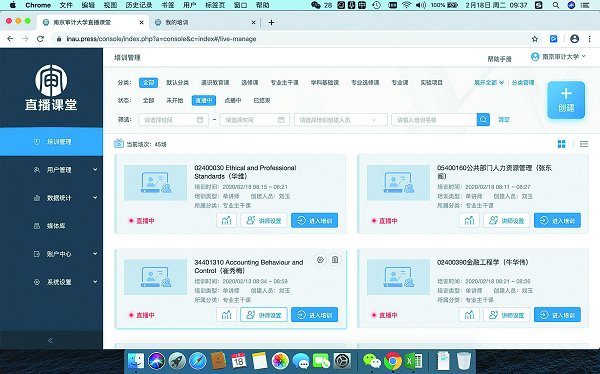Expand 用户管理 sidebar section
Image resolution: width=600 pixels, height=374 pixels.
51,170
